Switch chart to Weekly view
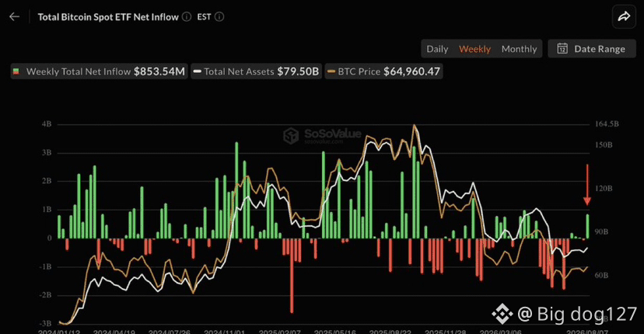Image resolution: width=644 pixels, height=334 pixels. (474, 49)
